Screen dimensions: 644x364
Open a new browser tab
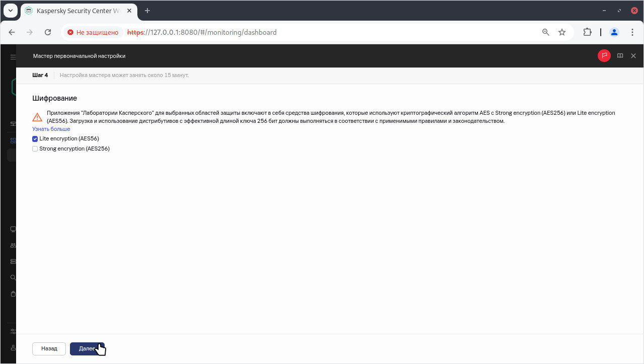[x=147, y=11]
